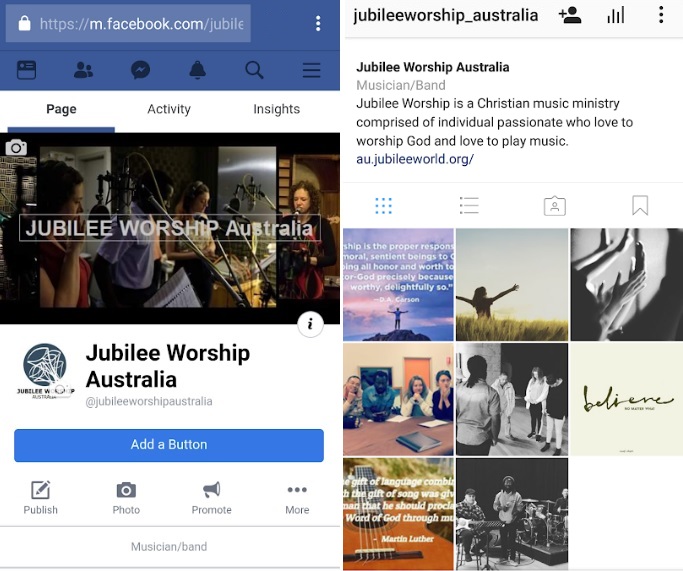The image size is (683, 571).
Task: Open the Facebook hamburger menu
Action: point(311,70)
